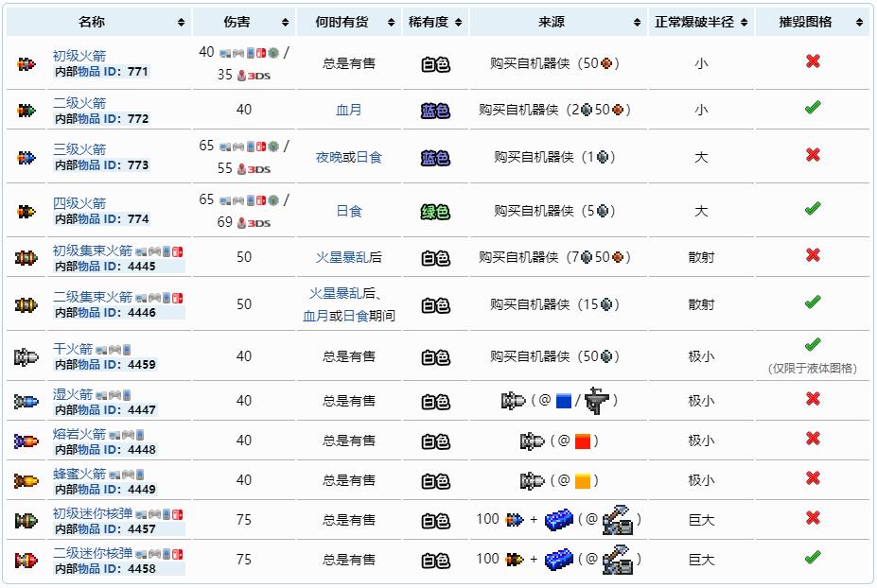Click the red lava block in 熔岩火箭 row

coord(583,441)
